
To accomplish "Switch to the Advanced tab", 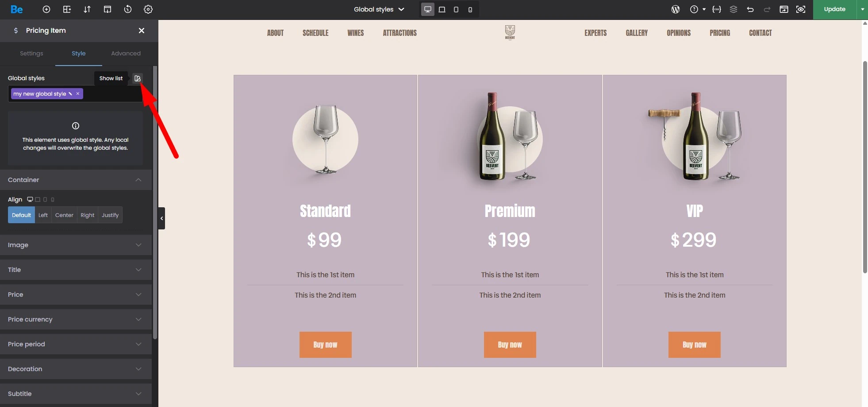I will click(x=126, y=54).
